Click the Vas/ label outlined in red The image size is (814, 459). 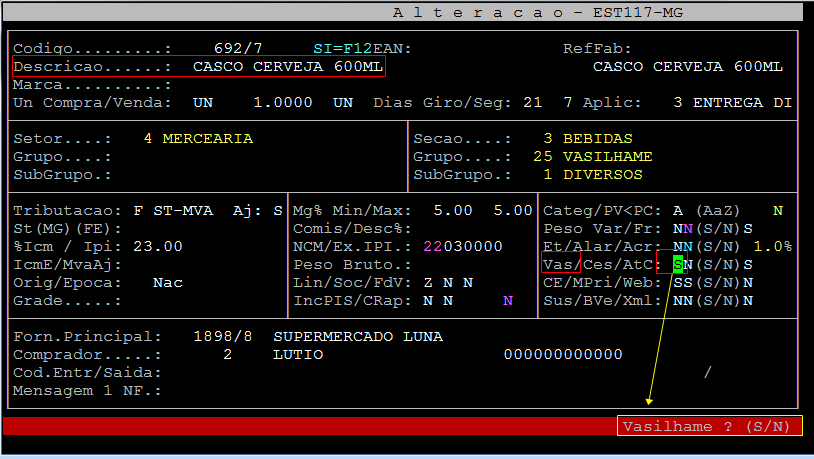561,264
